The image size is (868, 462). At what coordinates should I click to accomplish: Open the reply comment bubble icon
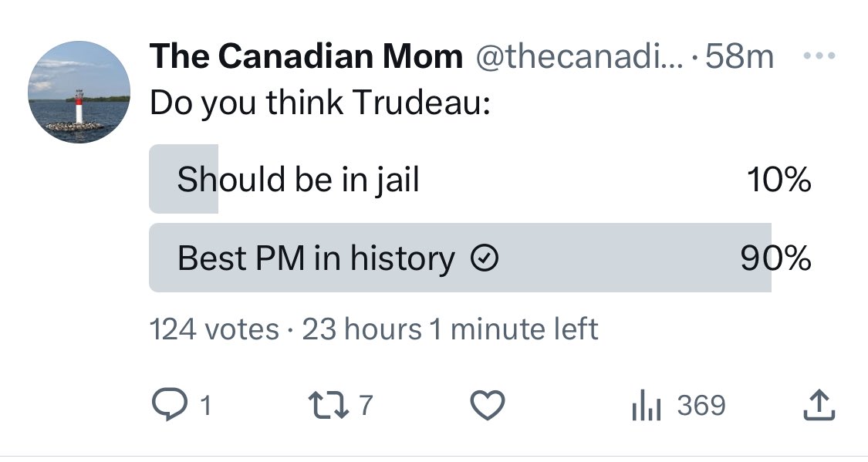tap(171, 405)
